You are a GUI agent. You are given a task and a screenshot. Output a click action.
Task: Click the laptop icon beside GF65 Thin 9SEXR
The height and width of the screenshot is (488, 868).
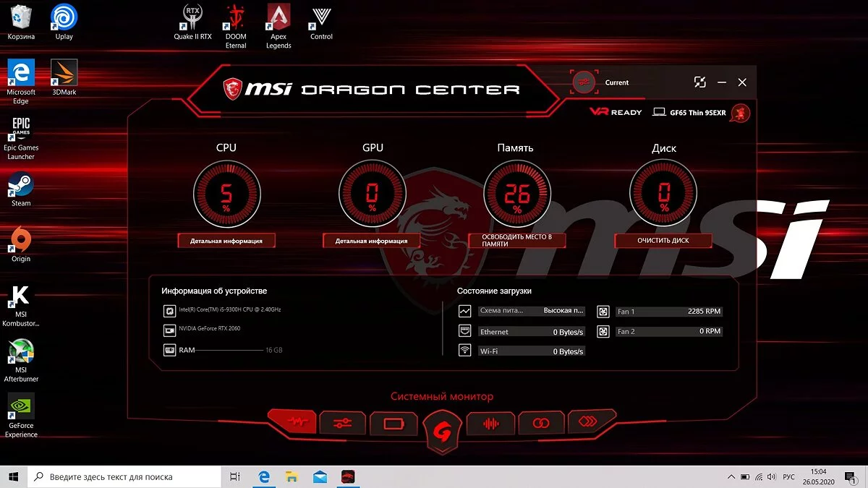tap(659, 112)
